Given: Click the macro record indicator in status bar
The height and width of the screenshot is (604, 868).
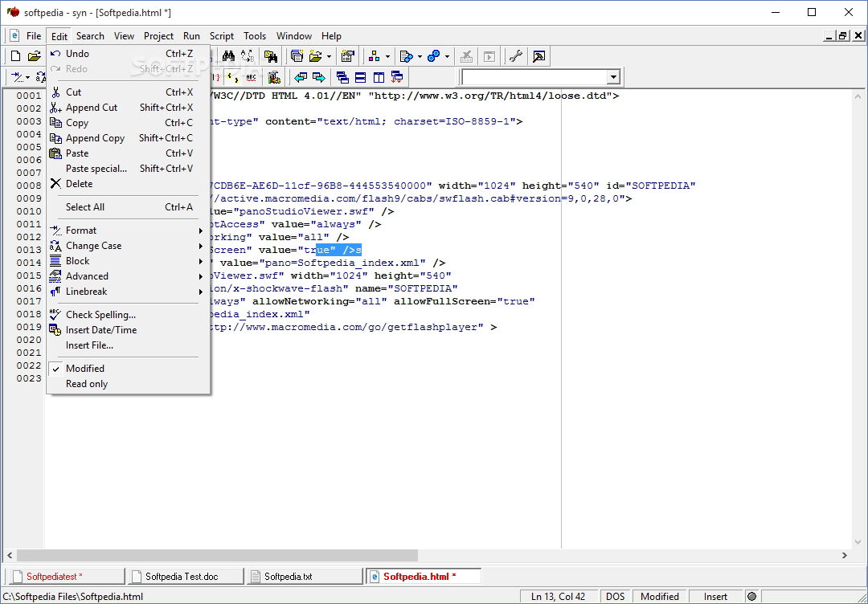Looking at the screenshot, I should coord(751,596).
